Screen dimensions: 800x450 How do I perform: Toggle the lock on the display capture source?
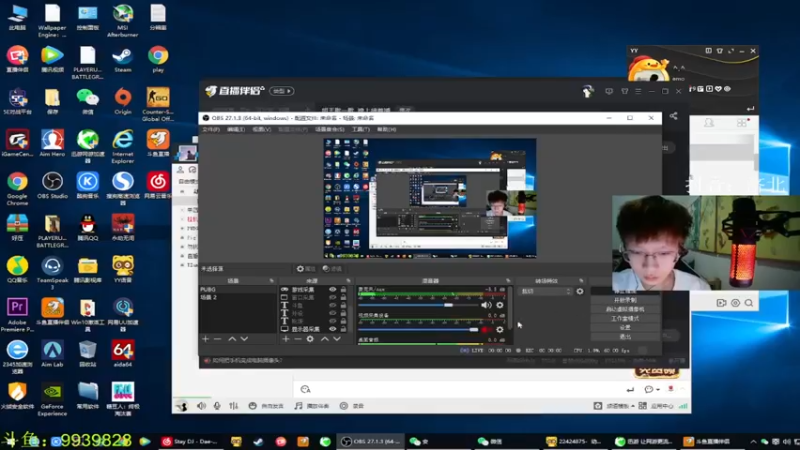tap(343, 329)
